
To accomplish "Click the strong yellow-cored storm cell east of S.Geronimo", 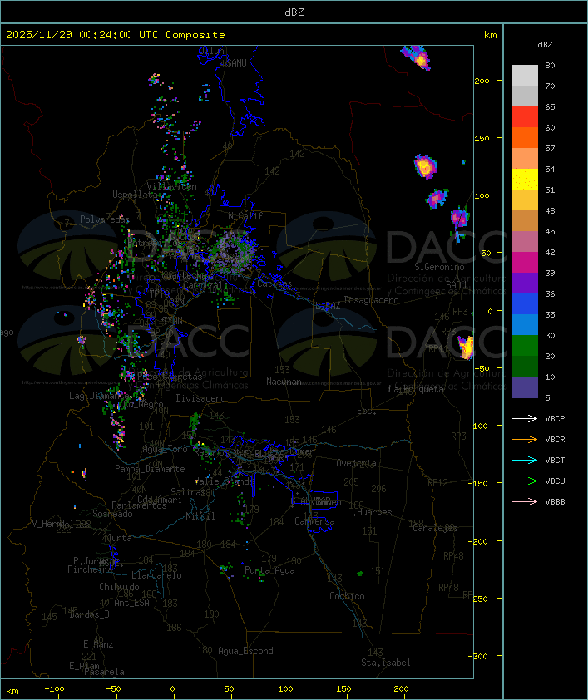I will [x=466, y=347].
